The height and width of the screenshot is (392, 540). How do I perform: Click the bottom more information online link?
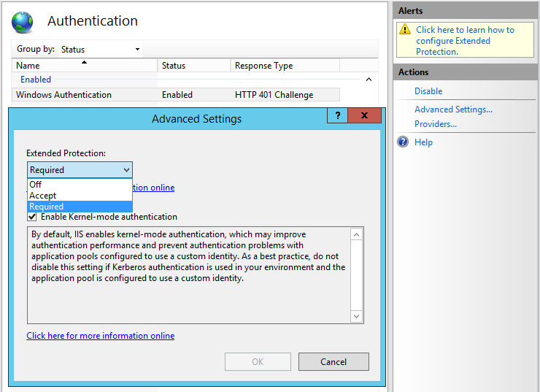101,336
